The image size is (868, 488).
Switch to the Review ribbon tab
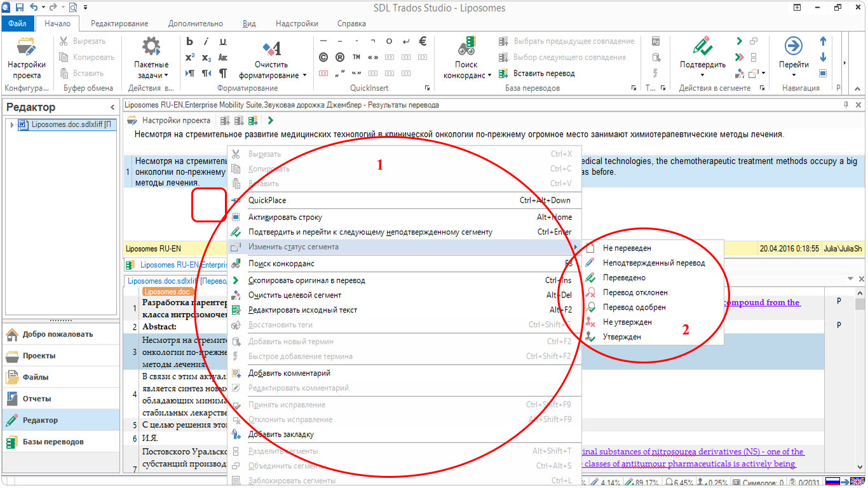[119, 24]
